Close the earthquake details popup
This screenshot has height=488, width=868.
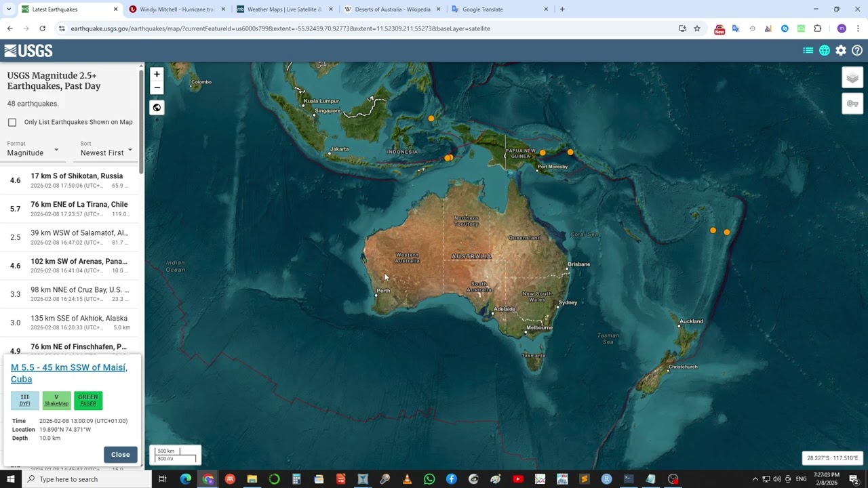coord(121,455)
